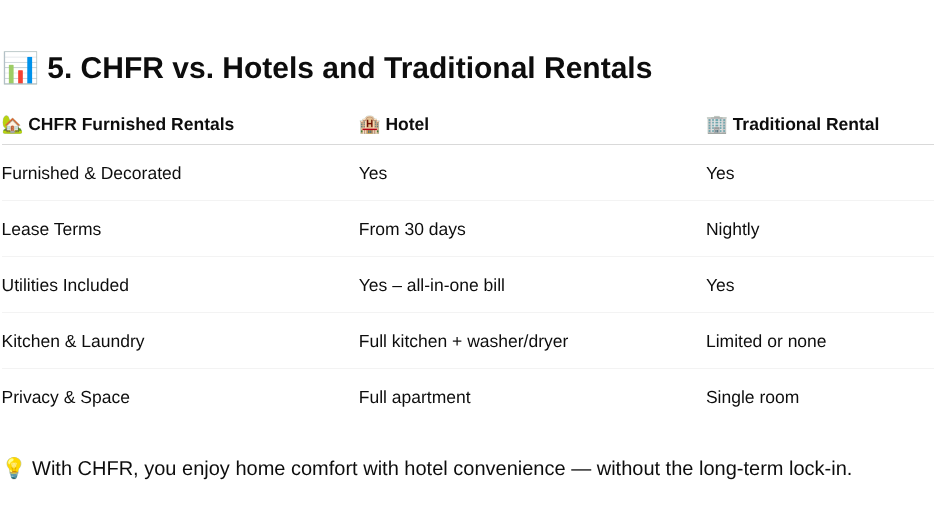Image resolution: width=934 pixels, height=522 pixels.
Task: Click the 'From 30 days' cell
Action: click(412, 229)
